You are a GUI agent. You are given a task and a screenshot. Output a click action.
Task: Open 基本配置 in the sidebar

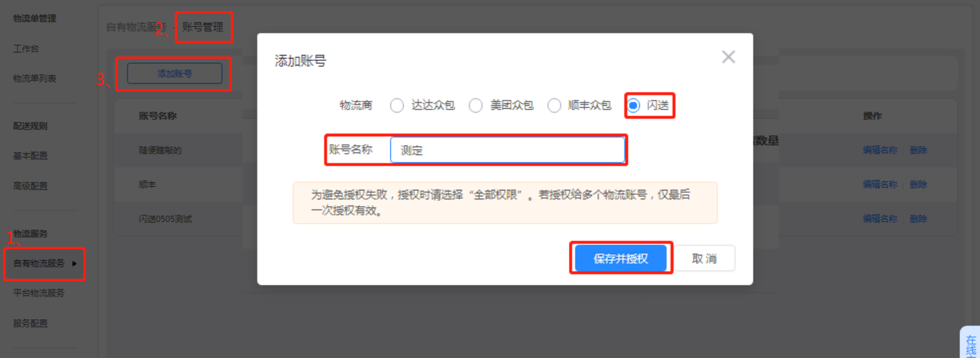pyautogui.click(x=30, y=156)
